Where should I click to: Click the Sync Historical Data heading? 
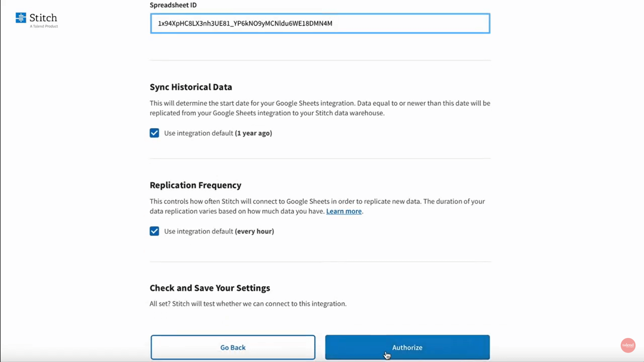click(x=191, y=87)
